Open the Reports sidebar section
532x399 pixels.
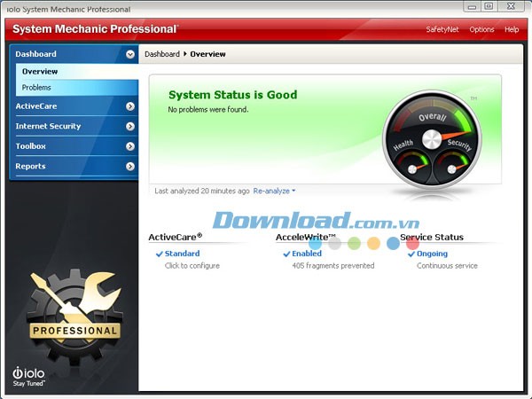click(74, 167)
